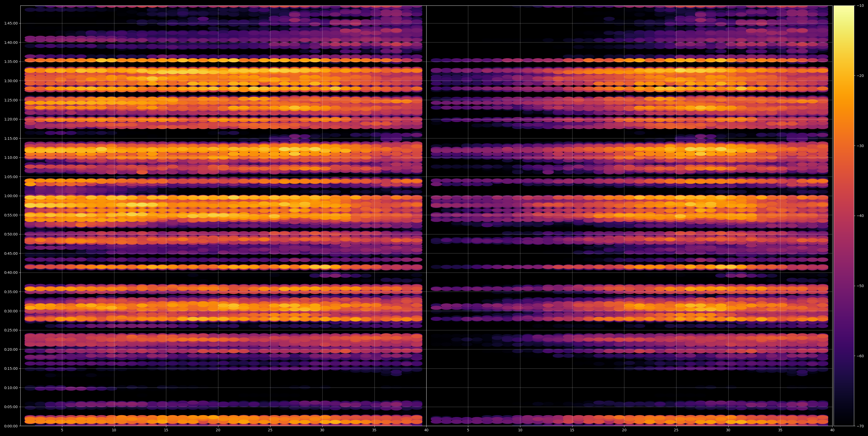Viewport: 868px width, 436px height.
Task: Click the 0:30:00 time axis label
Action: pyautogui.click(x=11, y=311)
